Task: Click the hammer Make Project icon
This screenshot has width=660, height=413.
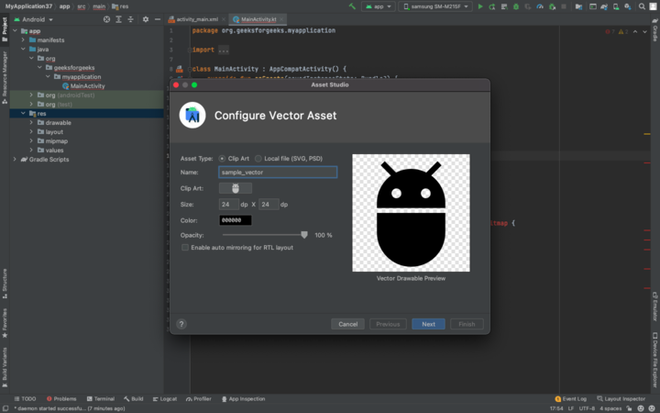Action: coord(352,6)
